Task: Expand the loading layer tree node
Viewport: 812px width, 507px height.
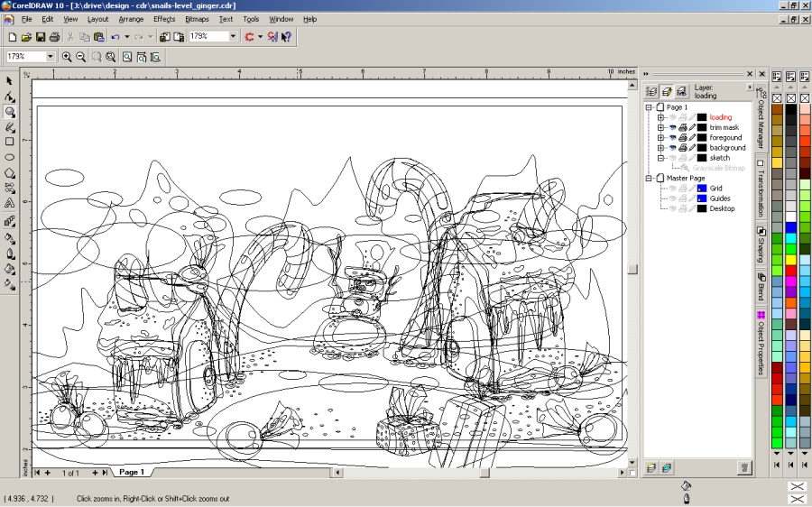Action: [x=660, y=117]
